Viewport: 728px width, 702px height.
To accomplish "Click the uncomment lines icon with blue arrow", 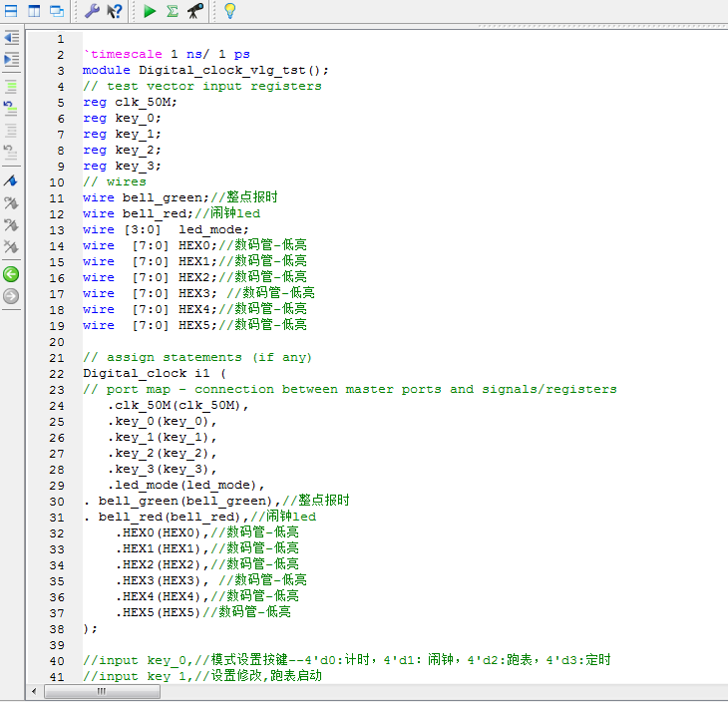I will coord(11,109).
